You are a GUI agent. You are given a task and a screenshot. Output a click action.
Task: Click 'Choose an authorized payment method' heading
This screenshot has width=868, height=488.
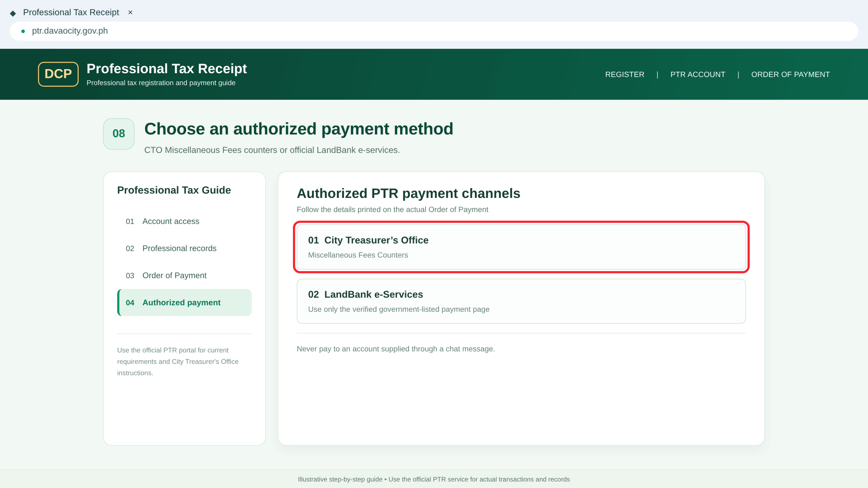coord(299,129)
